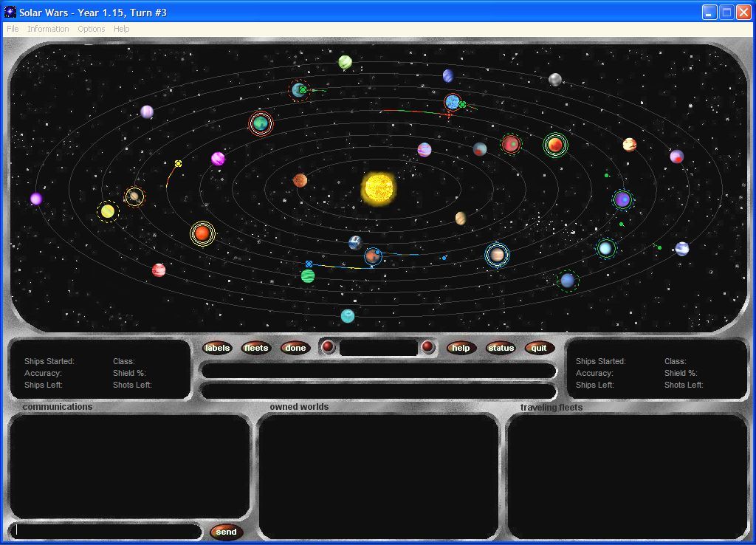Click the done button to end turn

point(295,348)
